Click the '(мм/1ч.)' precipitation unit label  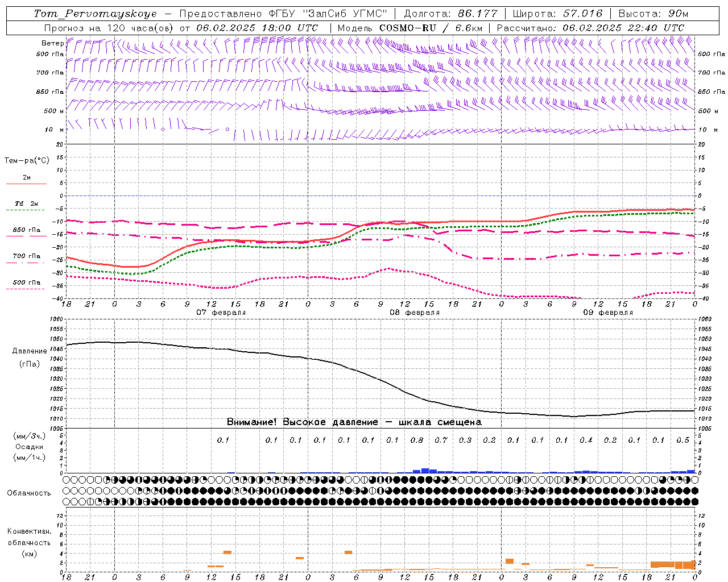click(x=30, y=458)
